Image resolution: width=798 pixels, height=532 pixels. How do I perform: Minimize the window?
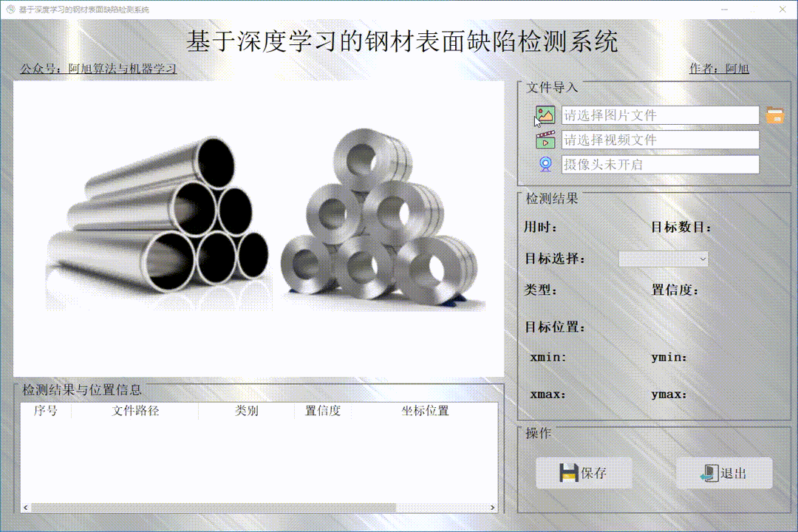pos(724,9)
